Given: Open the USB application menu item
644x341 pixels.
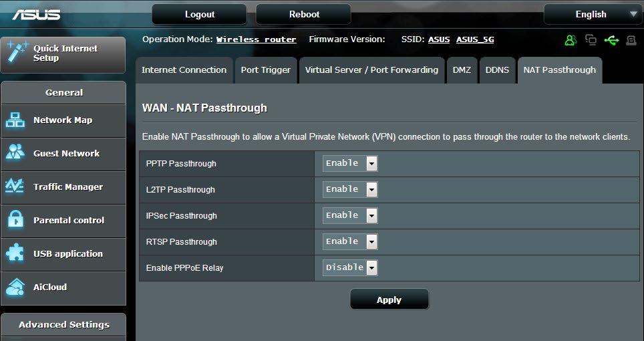Looking at the screenshot, I should coord(63,254).
